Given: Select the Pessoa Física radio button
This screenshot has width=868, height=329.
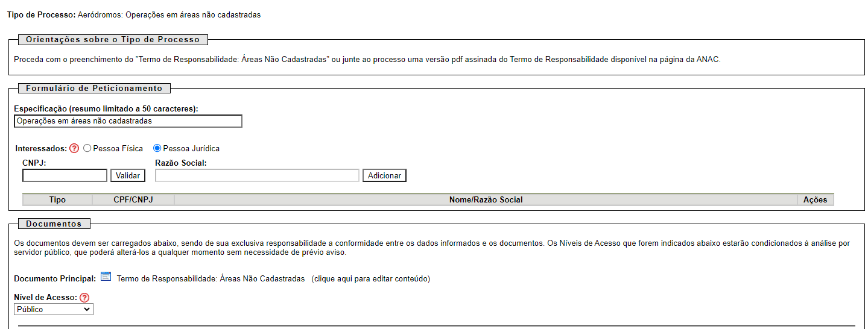Looking at the screenshot, I should 87,148.
